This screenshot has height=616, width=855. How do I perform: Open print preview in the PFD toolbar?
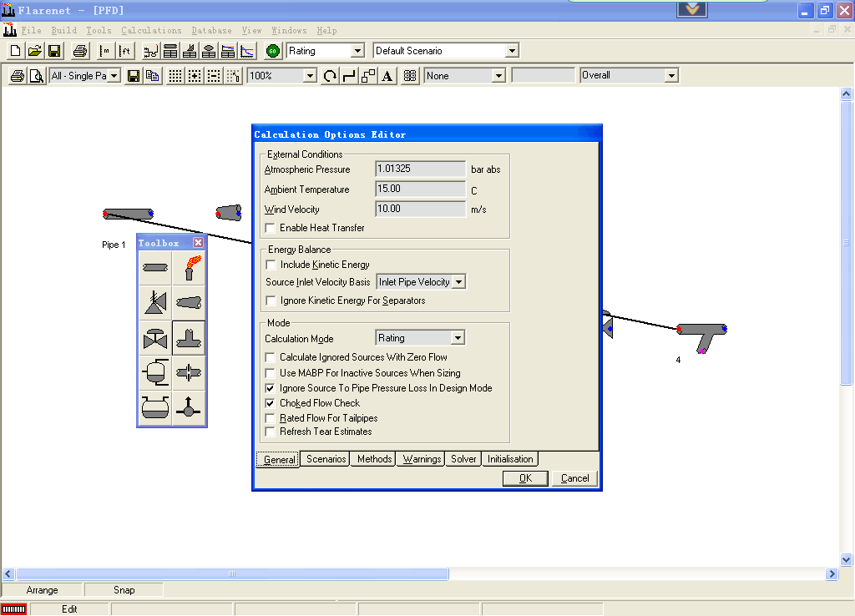point(37,76)
